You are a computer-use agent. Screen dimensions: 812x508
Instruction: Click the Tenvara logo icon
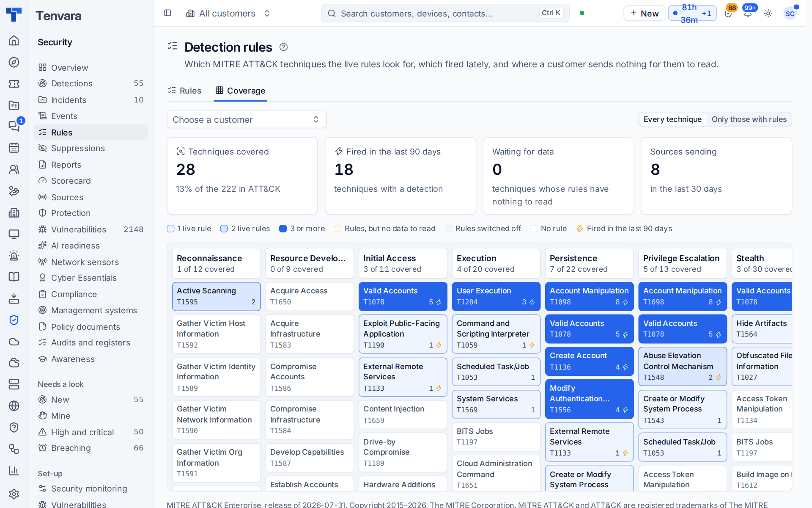coord(14,14)
